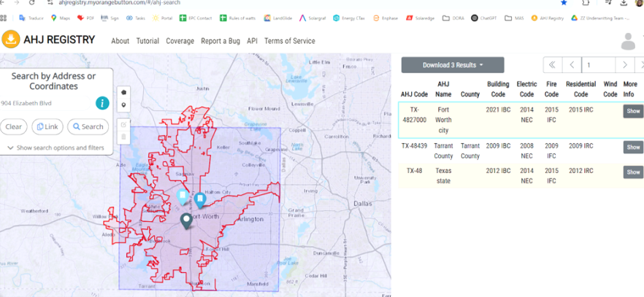Open the Maps bookmark
644x297 pixels.
pyautogui.click(x=61, y=18)
